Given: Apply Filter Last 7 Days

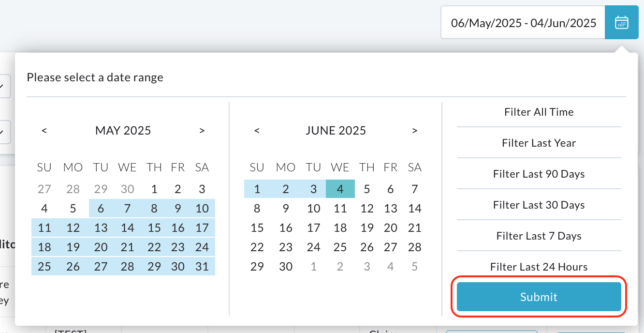Looking at the screenshot, I should coord(539,236).
